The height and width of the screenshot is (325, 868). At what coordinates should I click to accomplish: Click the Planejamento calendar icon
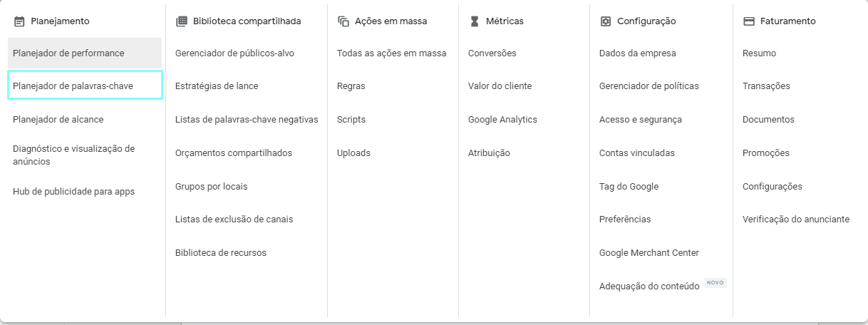click(x=19, y=21)
